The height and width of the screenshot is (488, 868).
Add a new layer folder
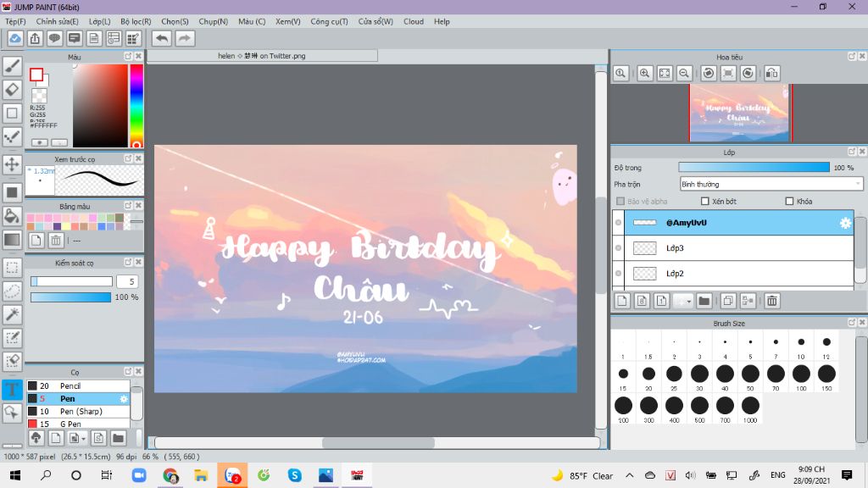tap(704, 301)
